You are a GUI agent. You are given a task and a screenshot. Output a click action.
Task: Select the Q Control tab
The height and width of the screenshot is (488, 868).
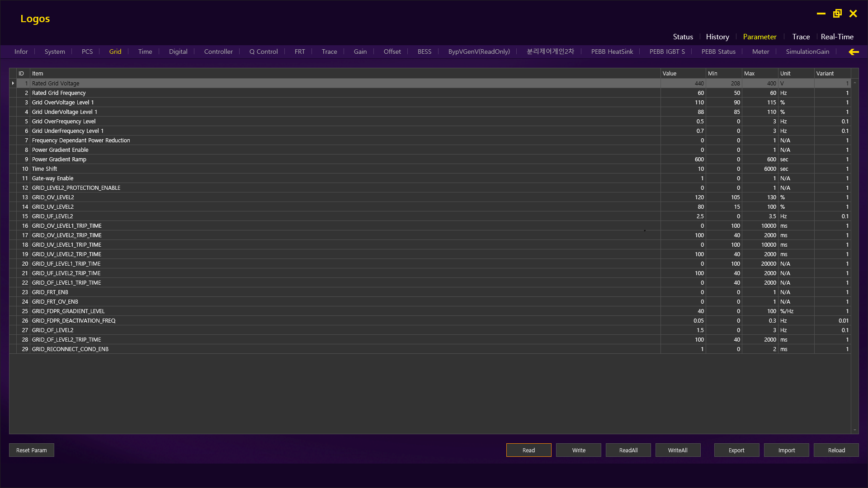[264, 52]
